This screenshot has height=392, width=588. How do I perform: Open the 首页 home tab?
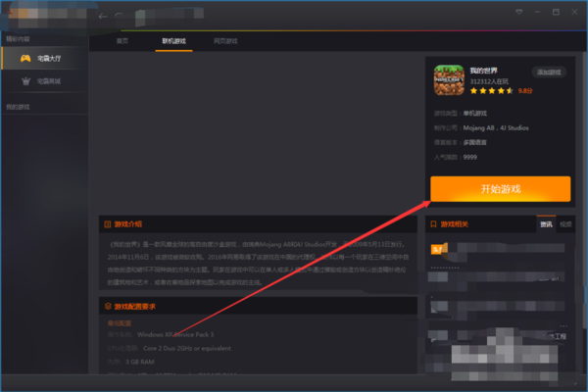(122, 42)
